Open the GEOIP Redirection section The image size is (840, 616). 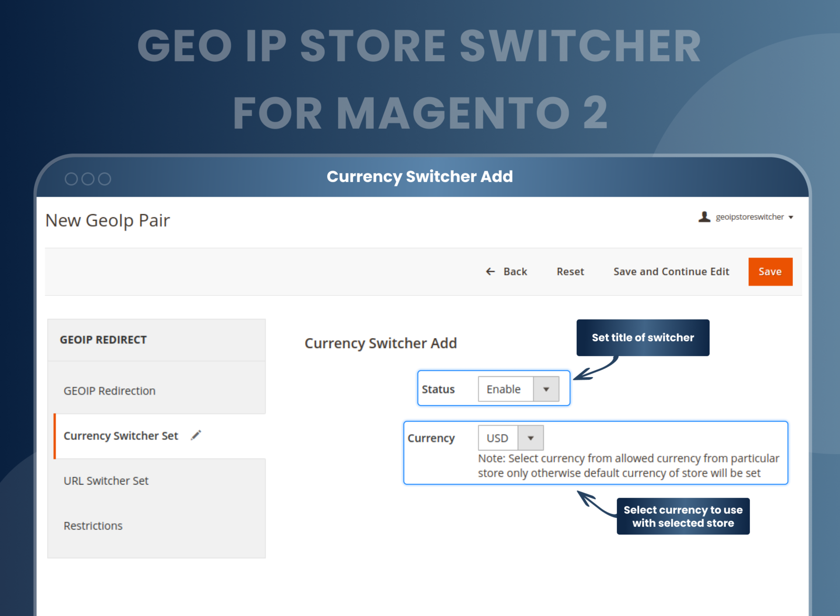[x=110, y=391]
